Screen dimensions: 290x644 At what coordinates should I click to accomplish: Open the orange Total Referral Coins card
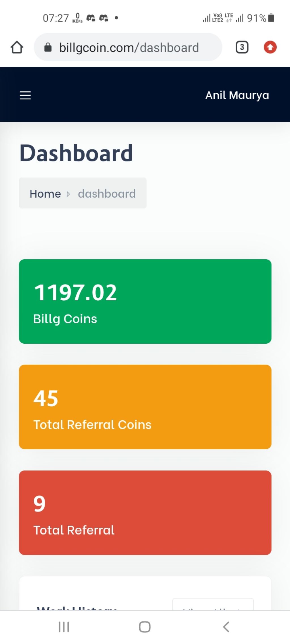coord(145,407)
